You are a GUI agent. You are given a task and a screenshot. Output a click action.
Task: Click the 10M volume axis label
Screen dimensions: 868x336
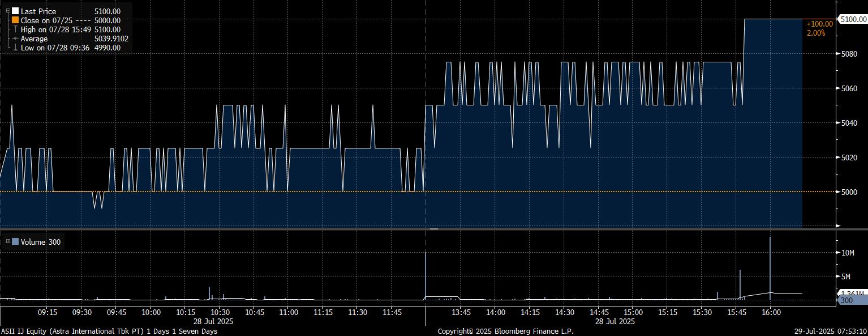(x=848, y=253)
